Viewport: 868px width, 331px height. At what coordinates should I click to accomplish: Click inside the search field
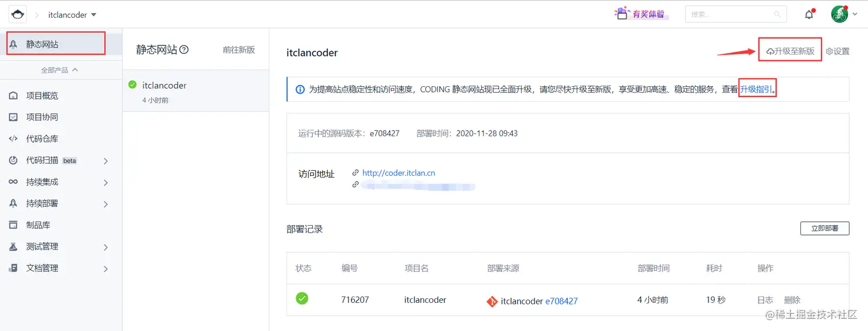tap(735, 14)
